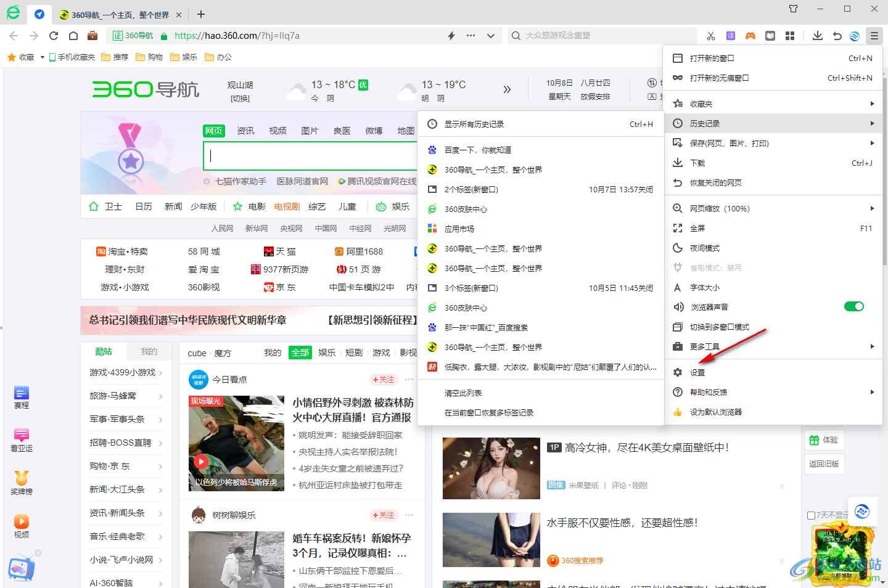This screenshot has width=888, height=588.
Task: Click the ellipsis icon in address bar
Action: click(471, 36)
